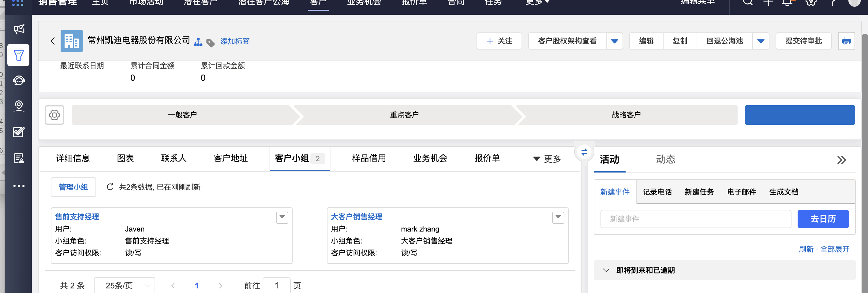Screen dimensions: 868x293
Task: Click the megaphone marketing icon in sidebar
Action: coord(19,29)
